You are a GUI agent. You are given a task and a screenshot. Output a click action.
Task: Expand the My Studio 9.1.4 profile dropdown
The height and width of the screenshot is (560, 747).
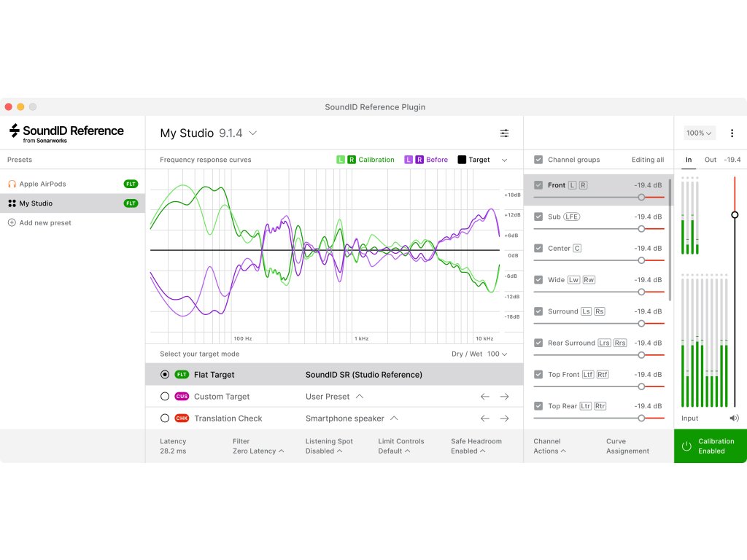pyautogui.click(x=252, y=133)
